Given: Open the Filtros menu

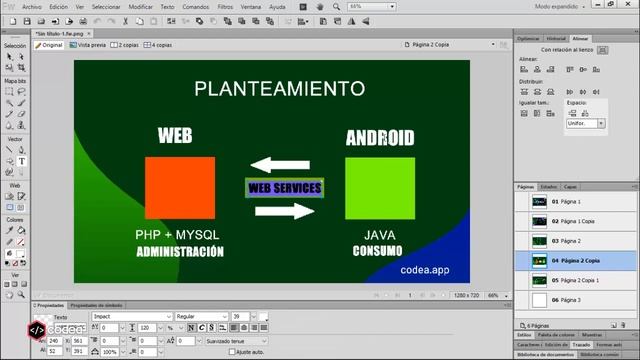Looking at the screenshot, I should tap(225, 7).
